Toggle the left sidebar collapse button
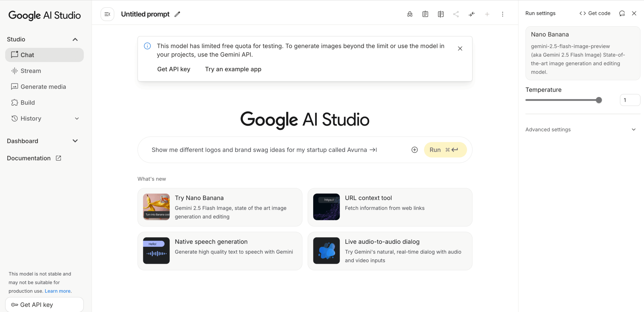The height and width of the screenshot is (312, 644). tap(107, 14)
